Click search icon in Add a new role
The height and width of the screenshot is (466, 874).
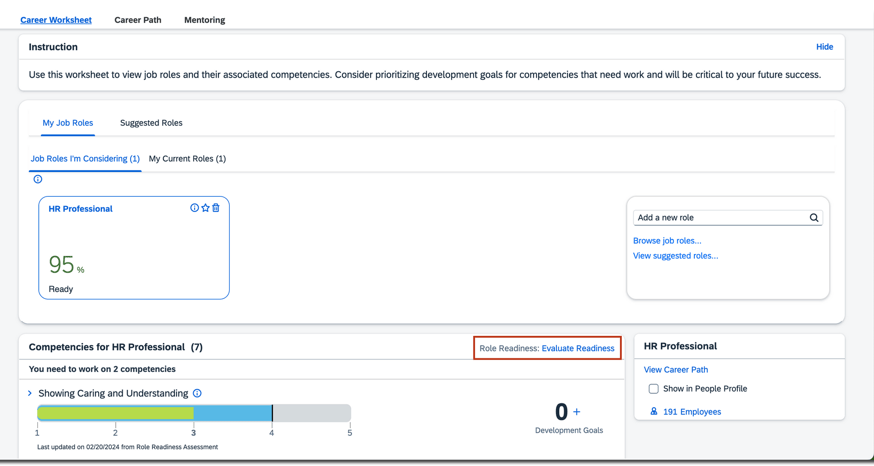coord(814,218)
